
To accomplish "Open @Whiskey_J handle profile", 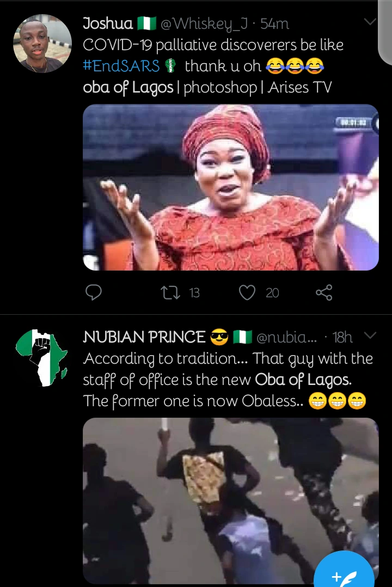I will pos(205,24).
